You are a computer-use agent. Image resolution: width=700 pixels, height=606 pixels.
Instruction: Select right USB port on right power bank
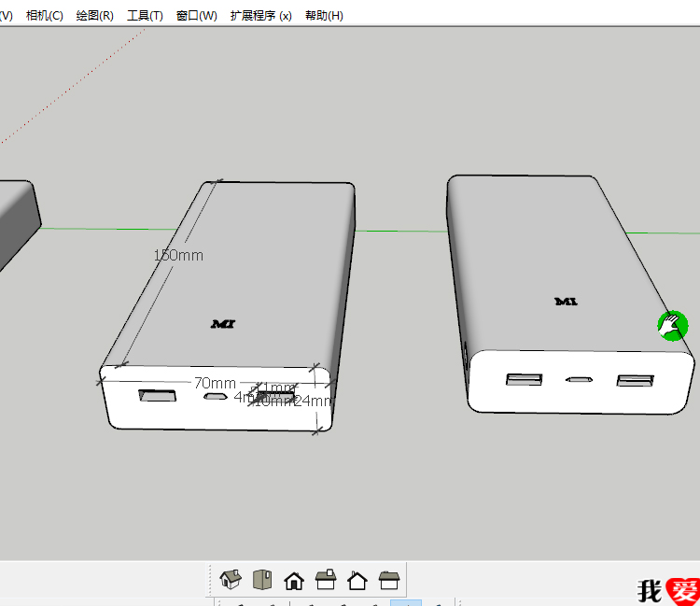pyautogui.click(x=635, y=380)
